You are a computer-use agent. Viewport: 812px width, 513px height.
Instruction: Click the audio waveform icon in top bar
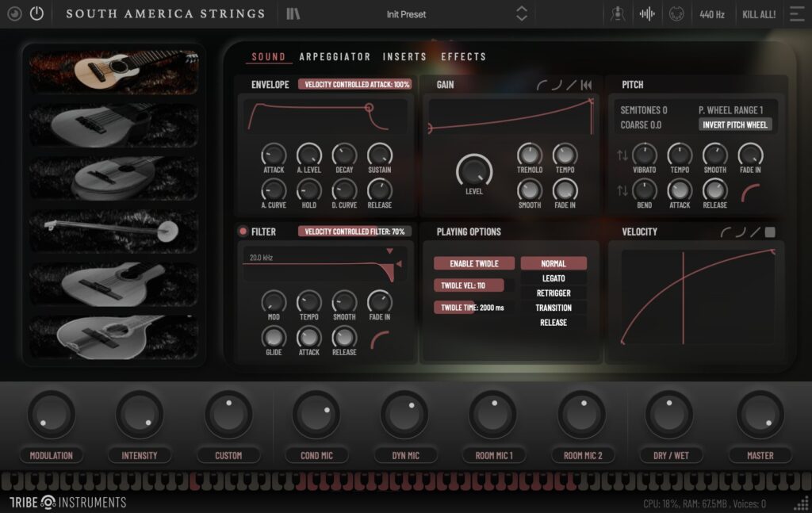(647, 14)
